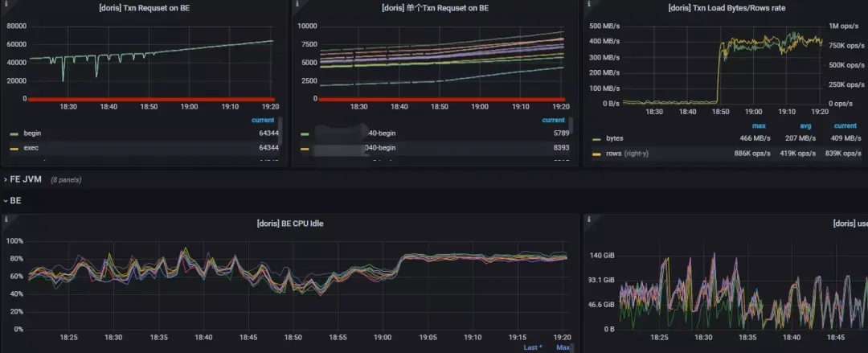Click info icon on 单个Txn Requset on BE panel
This screenshot has height=353, width=868.
click(x=296, y=3)
